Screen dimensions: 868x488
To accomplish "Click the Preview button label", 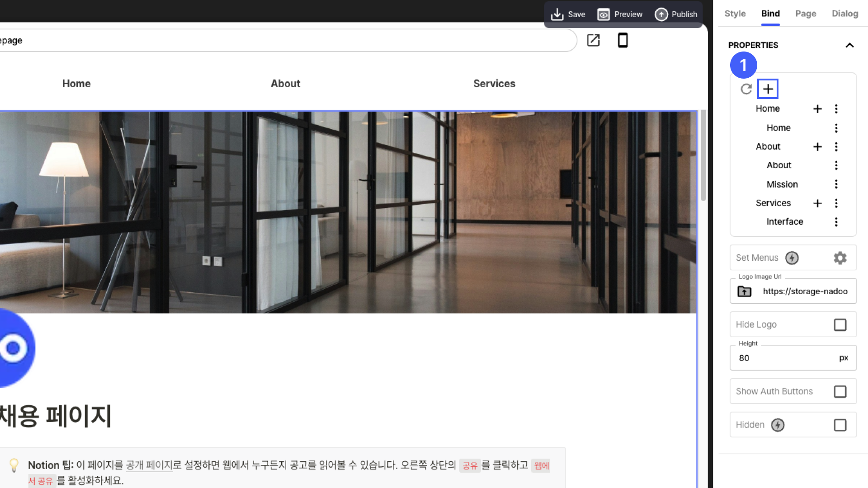I will (628, 14).
